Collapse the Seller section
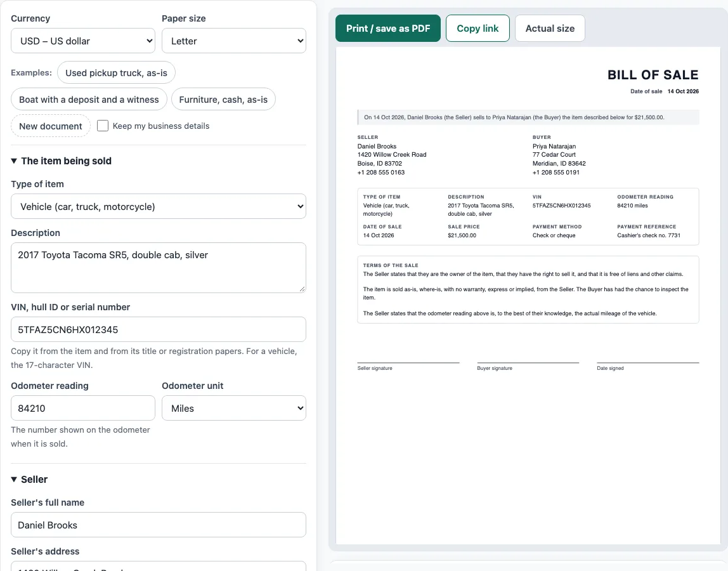Image resolution: width=728 pixels, height=571 pixels. pos(29,480)
